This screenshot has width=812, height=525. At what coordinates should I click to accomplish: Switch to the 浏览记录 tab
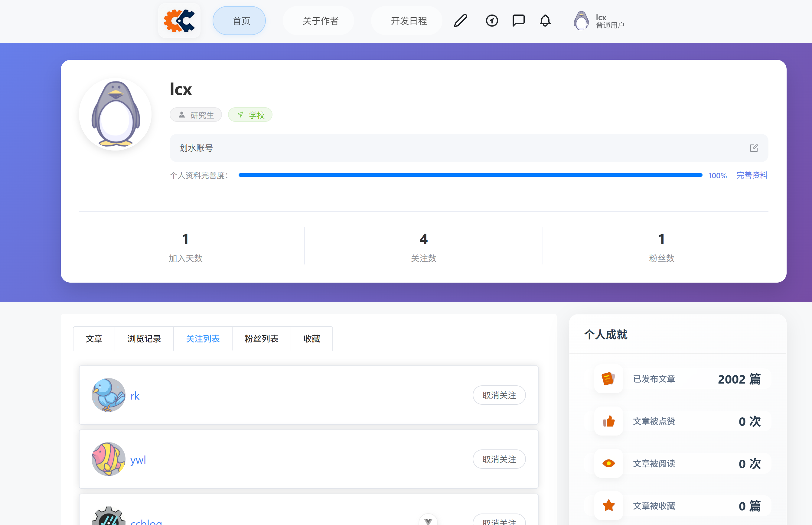144,339
